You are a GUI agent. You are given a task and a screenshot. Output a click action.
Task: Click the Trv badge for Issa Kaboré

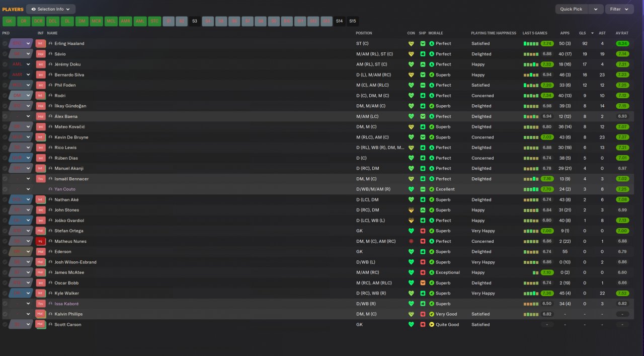[x=41, y=304]
